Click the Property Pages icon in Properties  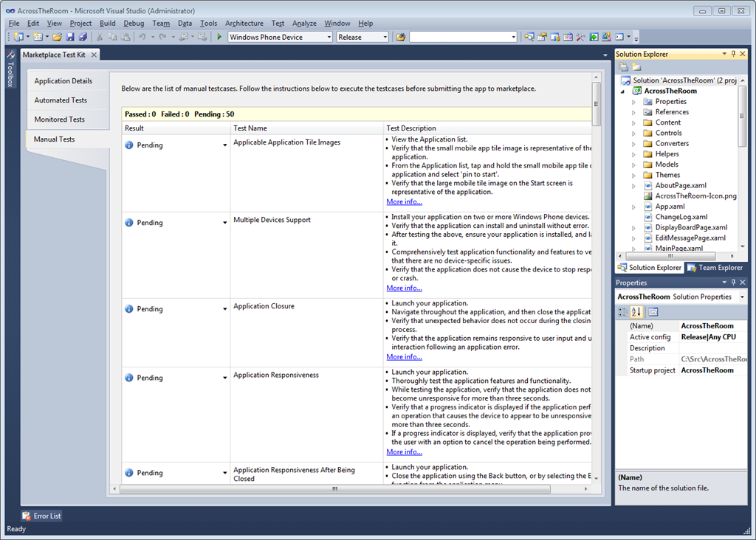tap(653, 311)
